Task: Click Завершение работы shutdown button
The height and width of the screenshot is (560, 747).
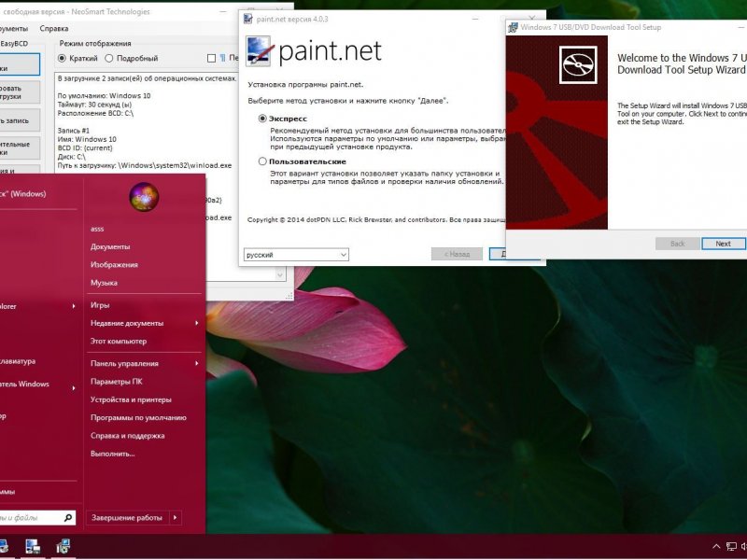Action: pos(127,517)
